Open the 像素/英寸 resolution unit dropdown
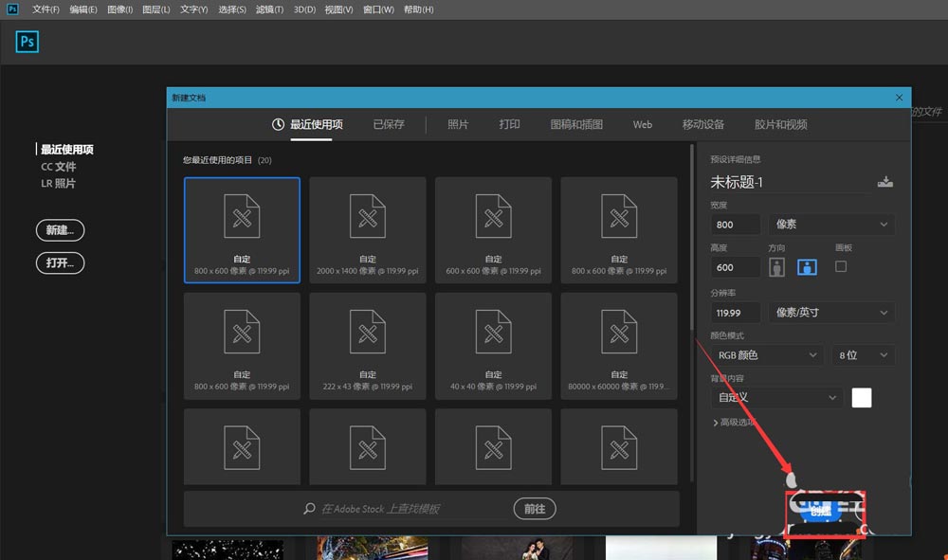Screen dimensions: 948x560 pos(831,313)
